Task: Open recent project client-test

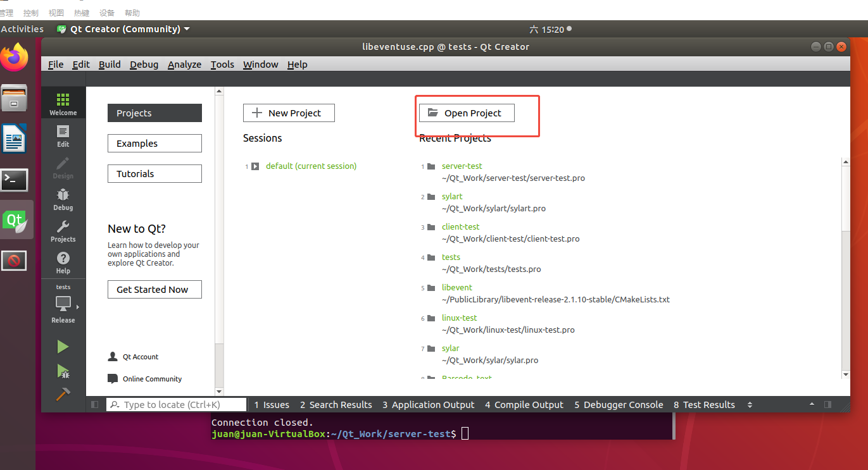Action: pyautogui.click(x=461, y=227)
